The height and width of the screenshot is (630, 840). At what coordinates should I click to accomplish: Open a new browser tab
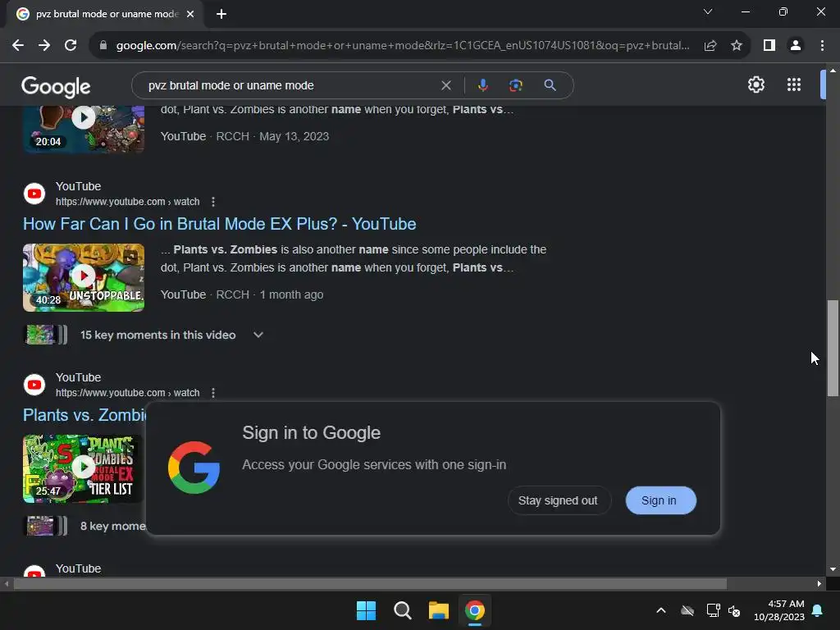221,14
